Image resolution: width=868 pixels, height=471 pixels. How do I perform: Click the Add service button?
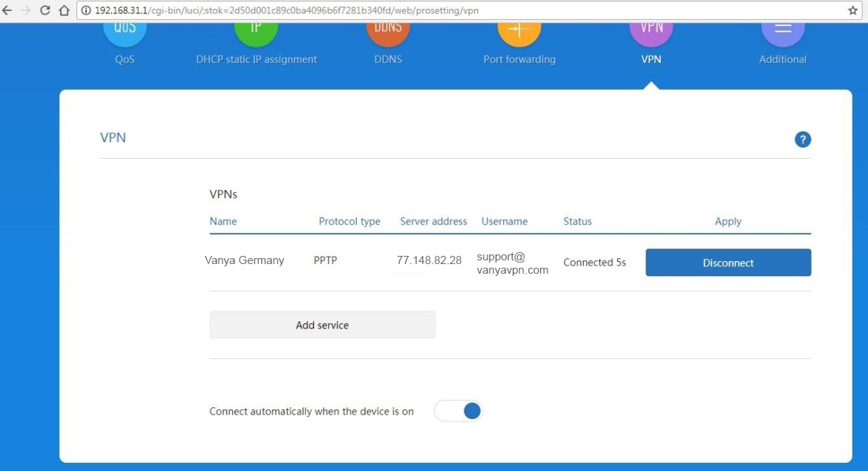pyautogui.click(x=322, y=325)
